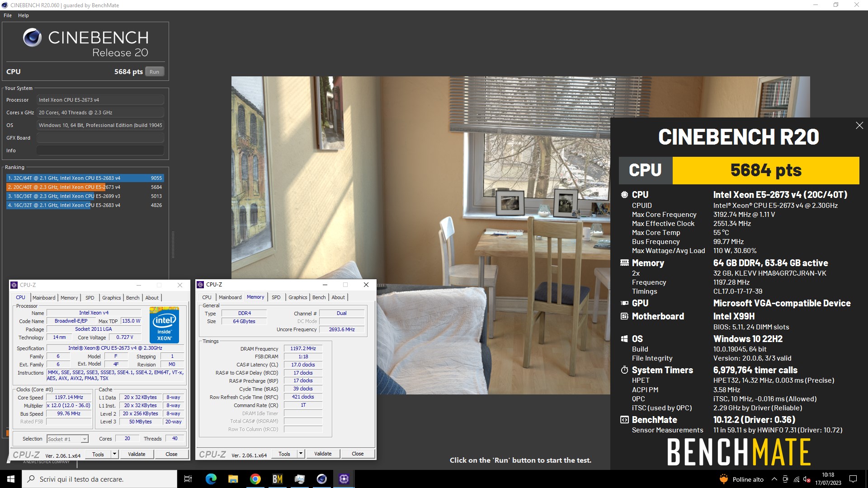
Task: Click Close button in left CPU-Z window
Action: coord(171,455)
